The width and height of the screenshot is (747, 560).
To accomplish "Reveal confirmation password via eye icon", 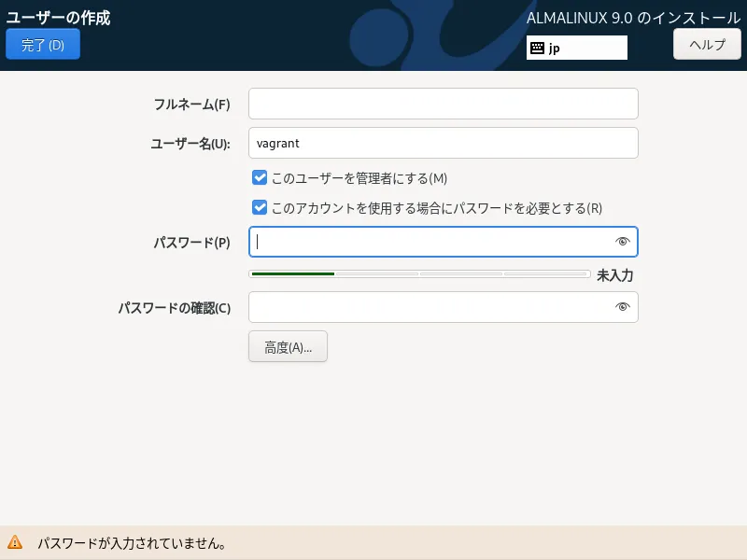I will click(622, 307).
